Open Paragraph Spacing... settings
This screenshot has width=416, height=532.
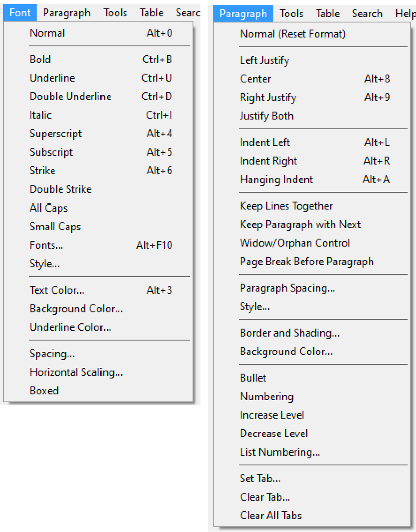(x=287, y=288)
